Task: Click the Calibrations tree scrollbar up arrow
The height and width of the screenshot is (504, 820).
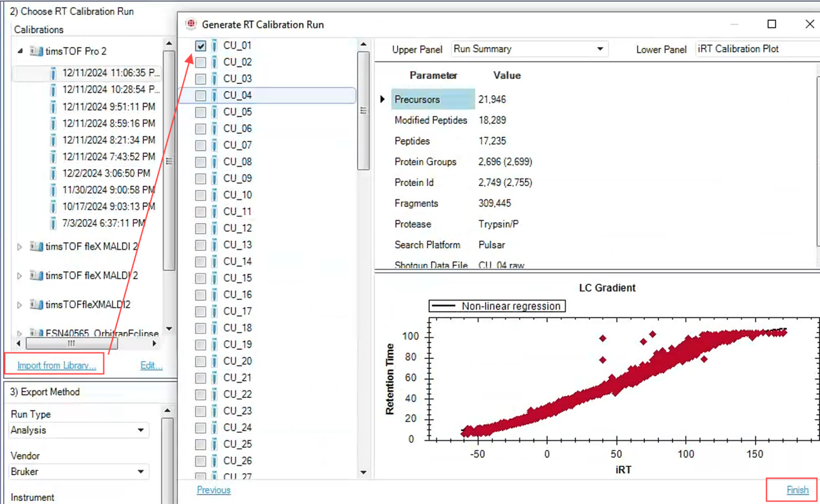Action: pos(169,44)
